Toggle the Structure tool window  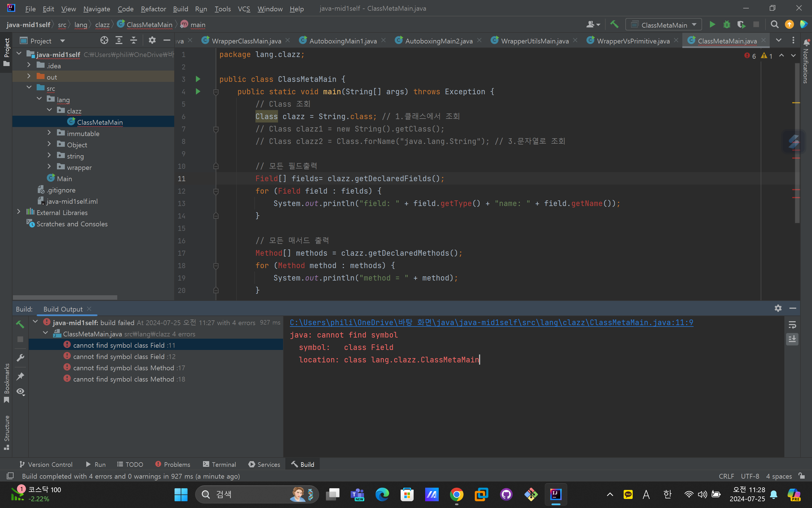pos(6,433)
